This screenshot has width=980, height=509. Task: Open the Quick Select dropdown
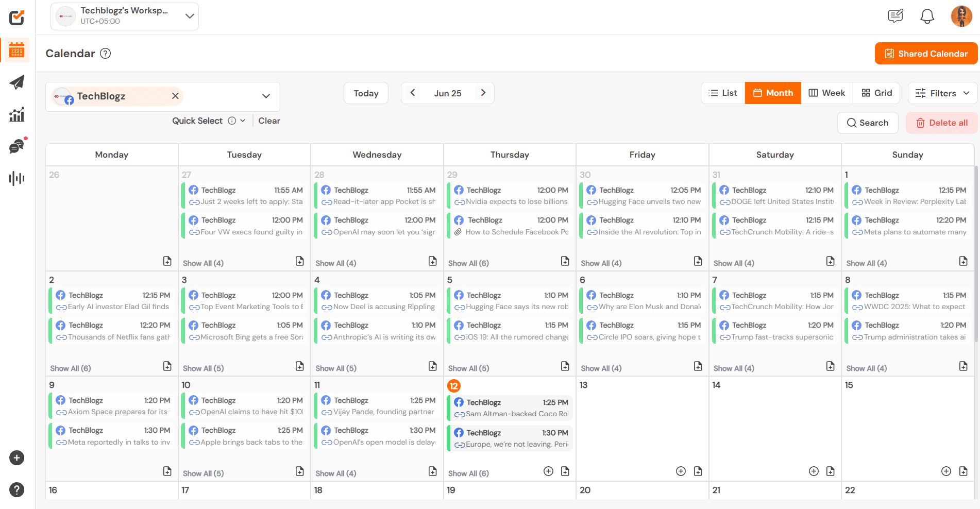coord(242,121)
